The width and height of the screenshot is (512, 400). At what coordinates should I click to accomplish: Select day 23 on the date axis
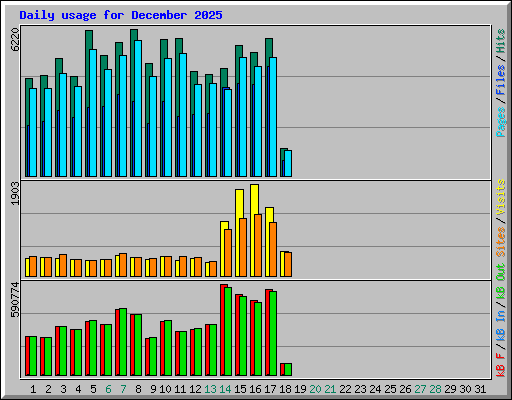click(x=360, y=389)
